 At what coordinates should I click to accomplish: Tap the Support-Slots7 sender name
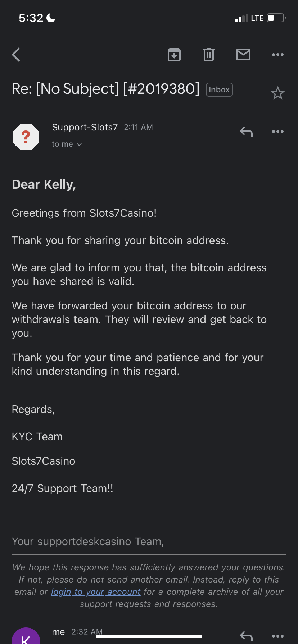click(85, 127)
